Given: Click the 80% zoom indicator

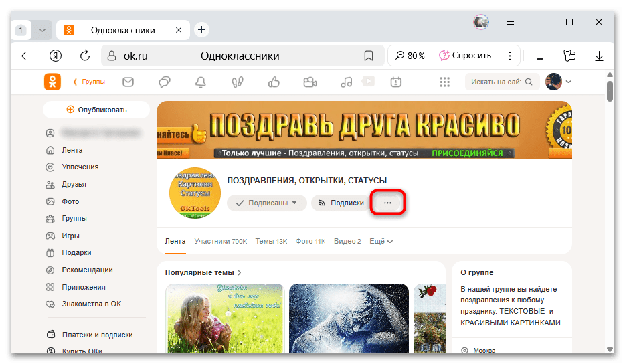Looking at the screenshot, I should [x=410, y=56].
